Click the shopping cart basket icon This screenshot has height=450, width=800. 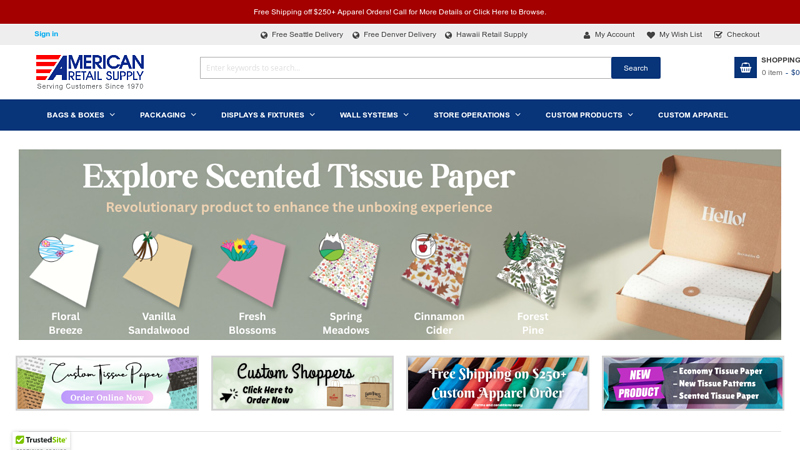pyautogui.click(x=745, y=67)
